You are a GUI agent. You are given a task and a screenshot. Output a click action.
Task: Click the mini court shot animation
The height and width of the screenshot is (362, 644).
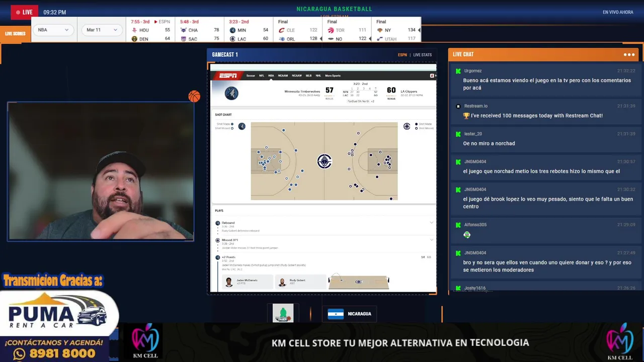(x=359, y=282)
